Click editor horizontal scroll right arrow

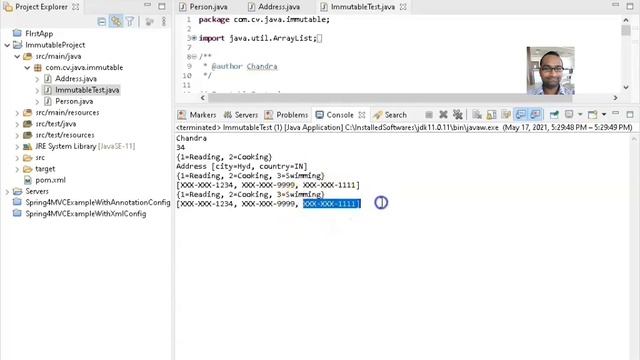pos(616,98)
